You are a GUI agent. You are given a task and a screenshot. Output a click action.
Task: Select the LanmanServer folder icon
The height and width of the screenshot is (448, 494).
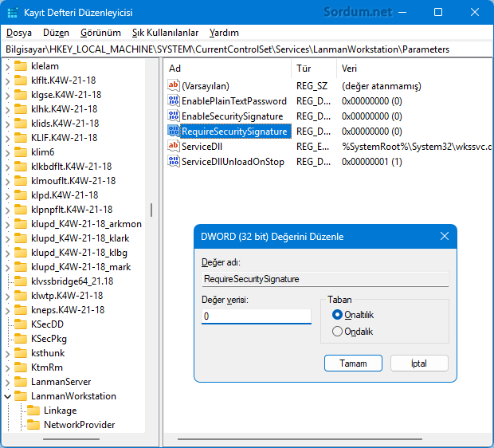click(x=21, y=382)
